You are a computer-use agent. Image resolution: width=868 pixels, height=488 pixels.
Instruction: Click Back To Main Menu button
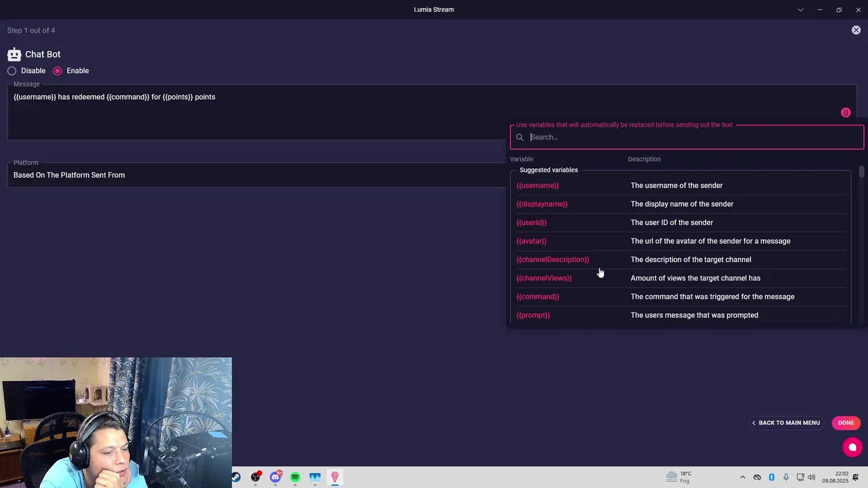786,423
